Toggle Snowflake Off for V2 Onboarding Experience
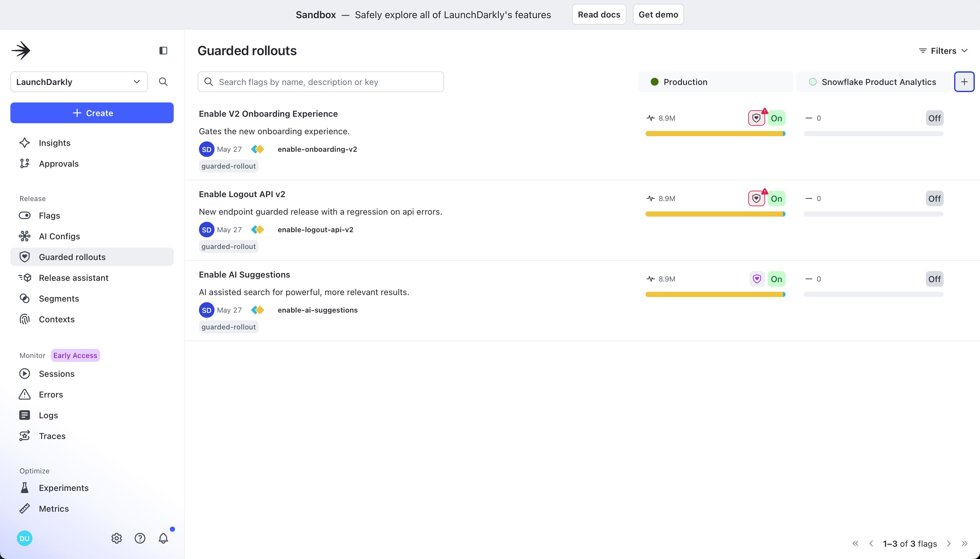 coord(934,118)
